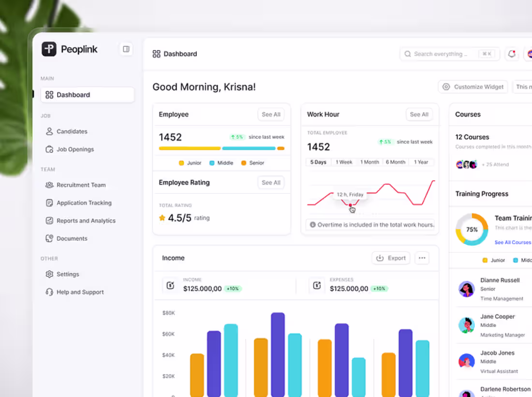Select the Job Openings icon
This screenshot has height=397, width=532.
pyautogui.click(x=49, y=149)
